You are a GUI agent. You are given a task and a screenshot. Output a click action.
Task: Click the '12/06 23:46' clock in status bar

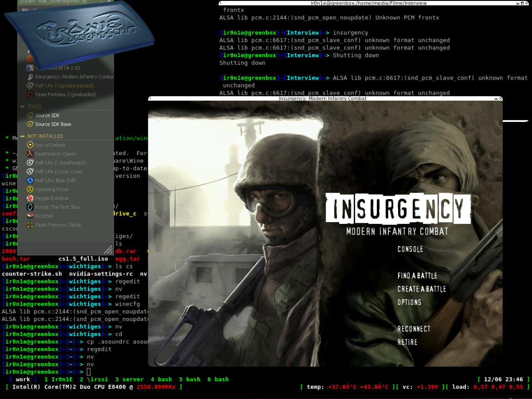point(503,379)
